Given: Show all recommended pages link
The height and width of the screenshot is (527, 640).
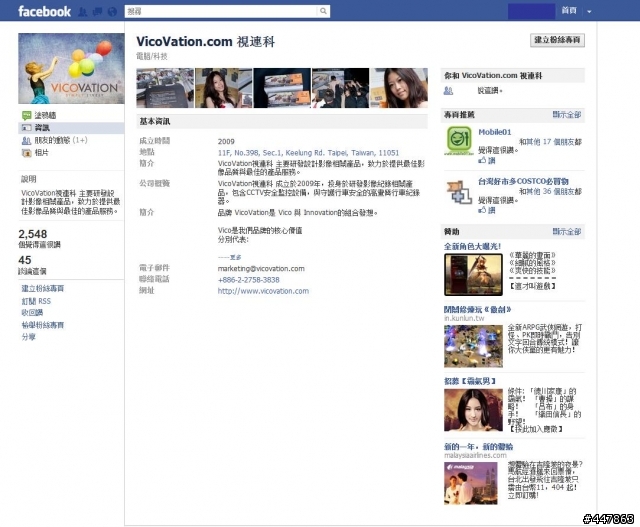Looking at the screenshot, I should coord(567,115).
